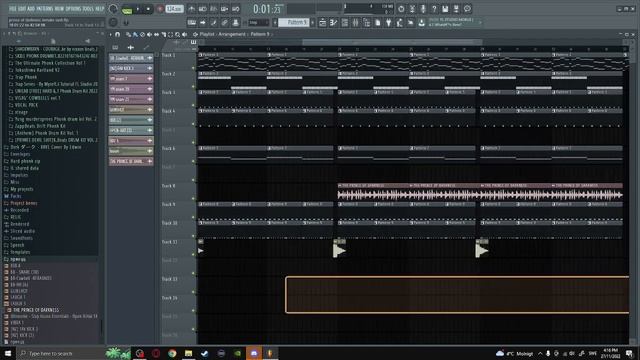Expand the Trap Phonk folder

pos(26,77)
